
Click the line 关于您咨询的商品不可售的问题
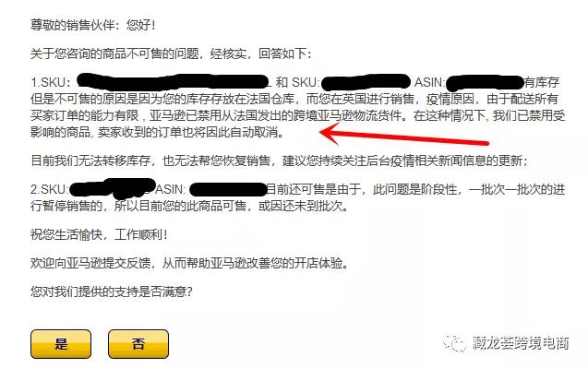pyautogui.click(x=171, y=54)
